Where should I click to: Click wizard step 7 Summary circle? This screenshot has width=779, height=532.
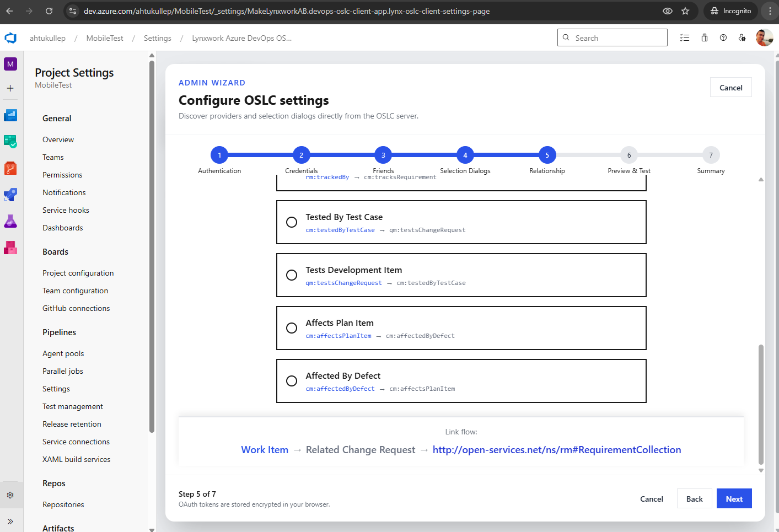[711, 155]
